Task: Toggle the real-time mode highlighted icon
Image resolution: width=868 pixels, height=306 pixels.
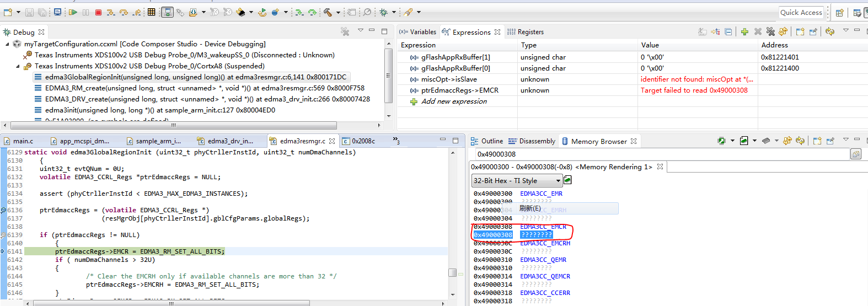Action: tap(168, 12)
